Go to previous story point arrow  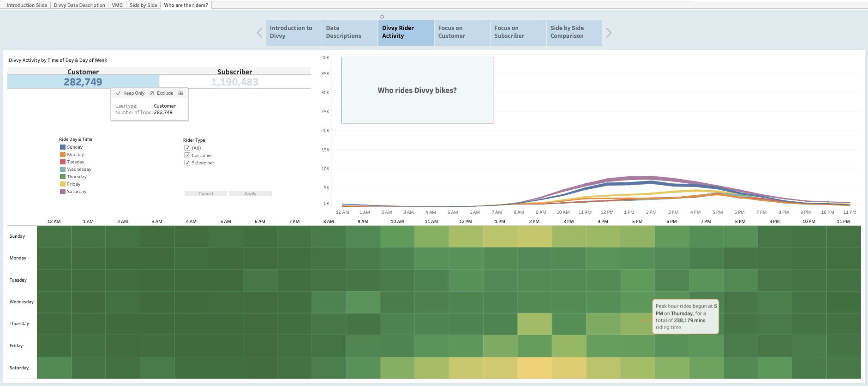[260, 33]
